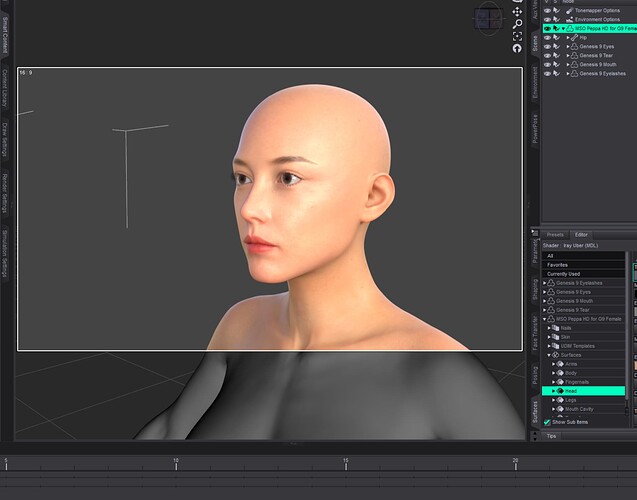Click the reset view arrow icon
637x500 pixels.
click(516, 48)
